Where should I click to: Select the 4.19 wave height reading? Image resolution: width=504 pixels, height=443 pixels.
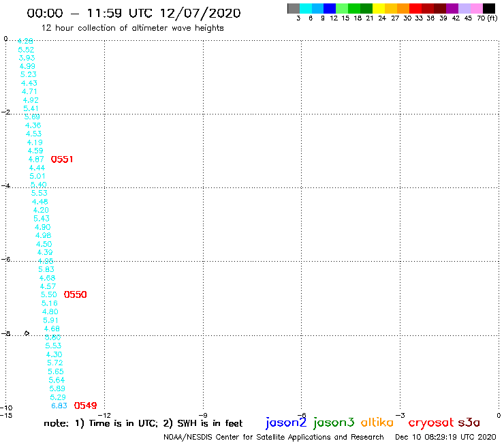(x=35, y=142)
